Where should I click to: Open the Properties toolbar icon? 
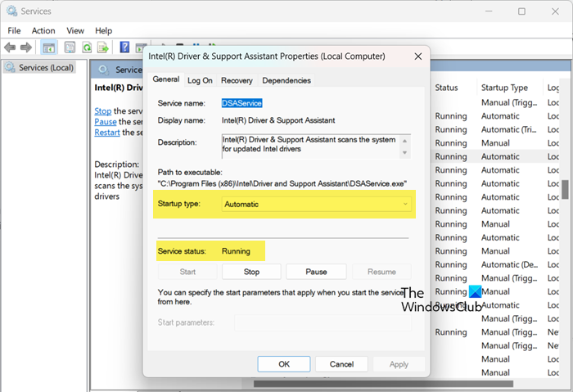(70, 47)
